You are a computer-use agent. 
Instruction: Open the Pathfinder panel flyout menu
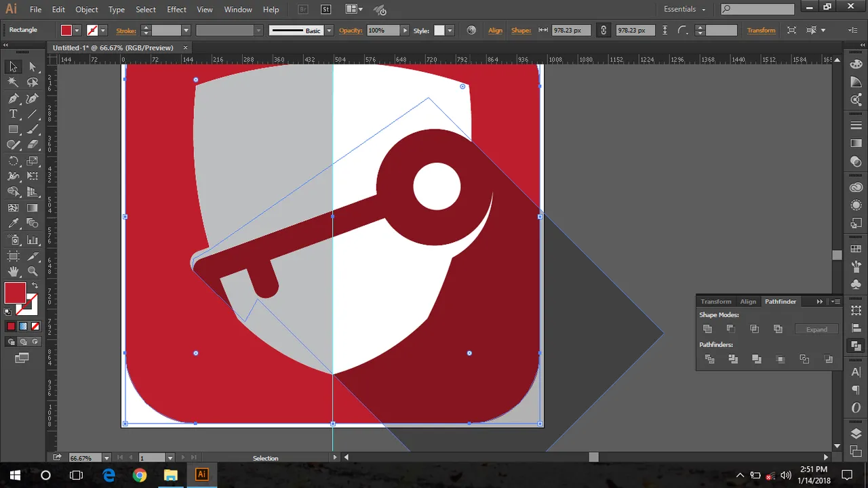coord(835,302)
